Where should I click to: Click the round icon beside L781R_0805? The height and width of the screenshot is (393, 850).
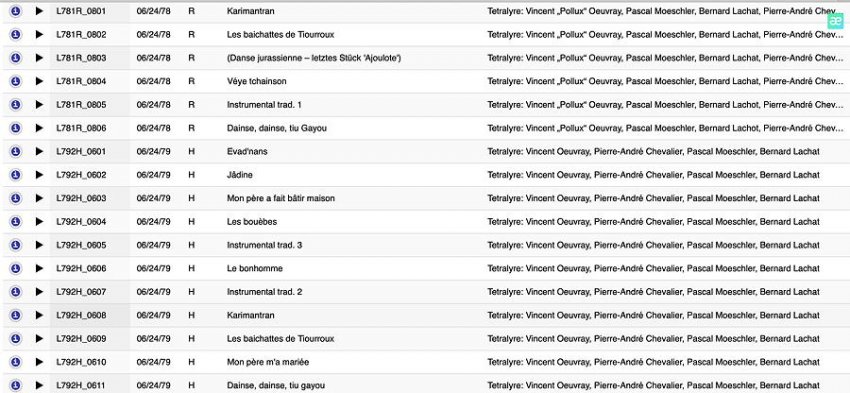[16, 104]
